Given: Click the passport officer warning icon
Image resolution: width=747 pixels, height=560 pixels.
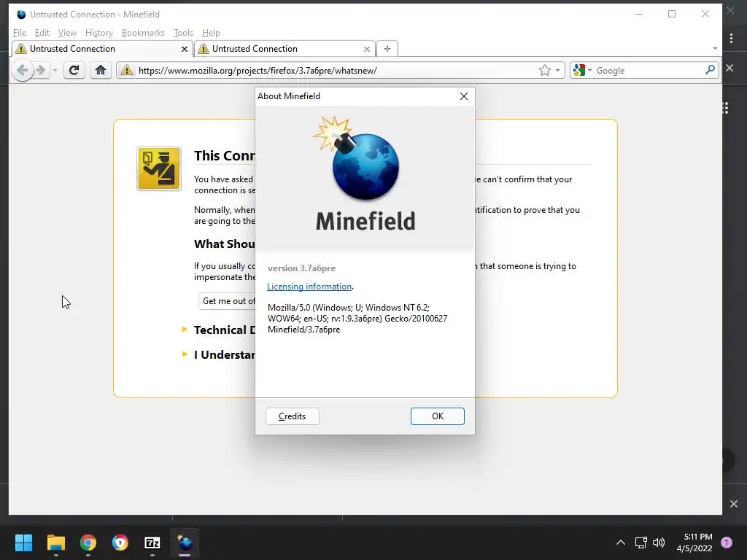Looking at the screenshot, I should 158,168.
